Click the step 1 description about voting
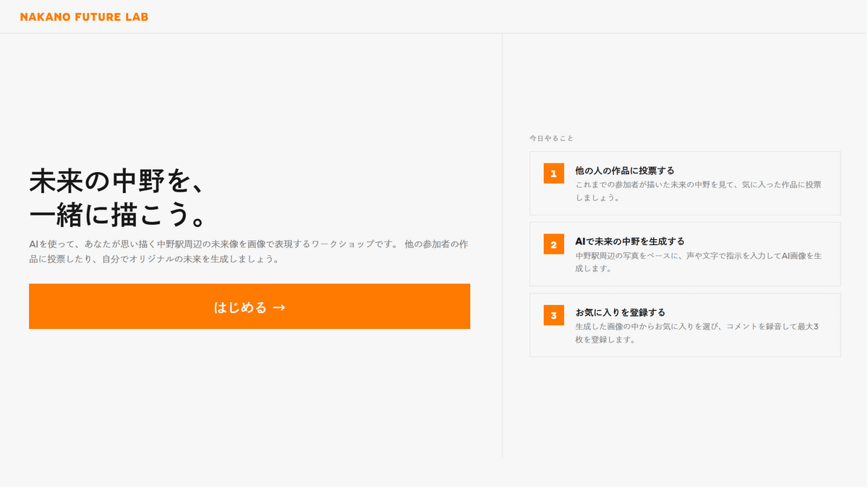The height and width of the screenshot is (488, 868). [698, 191]
